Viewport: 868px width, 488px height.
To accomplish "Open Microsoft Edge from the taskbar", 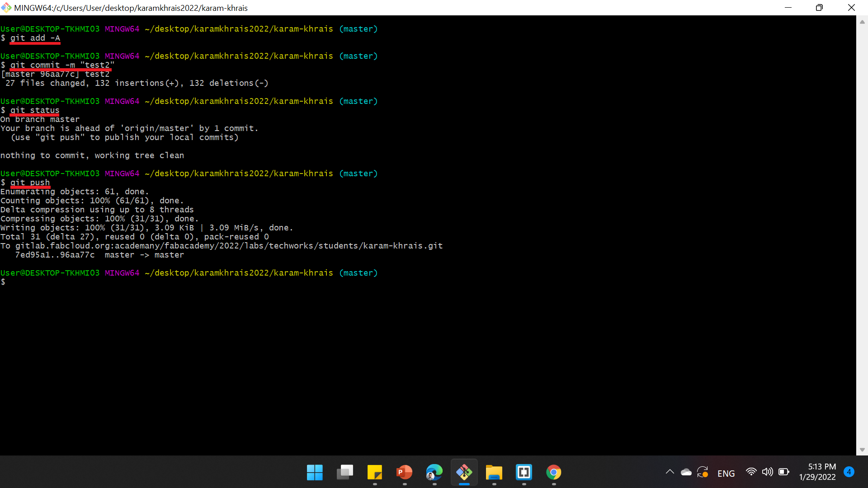I will (434, 473).
